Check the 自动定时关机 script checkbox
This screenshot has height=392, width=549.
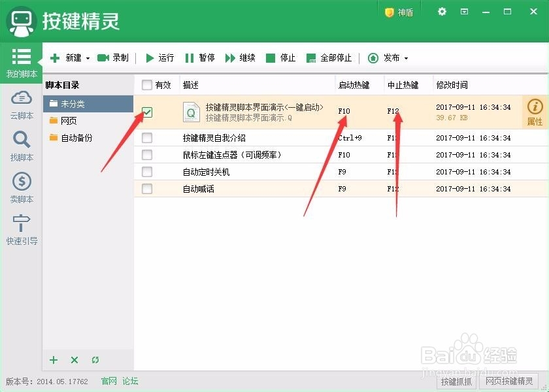click(146, 172)
